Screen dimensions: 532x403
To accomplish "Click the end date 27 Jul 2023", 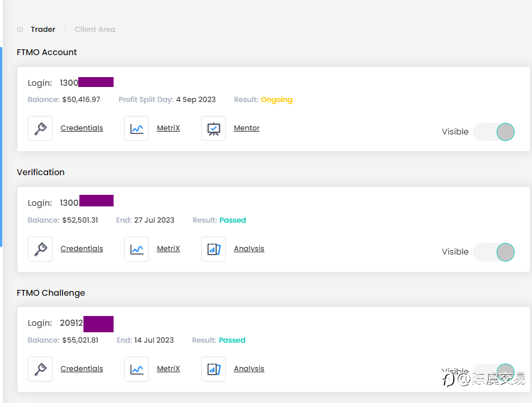I will point(154,220).
